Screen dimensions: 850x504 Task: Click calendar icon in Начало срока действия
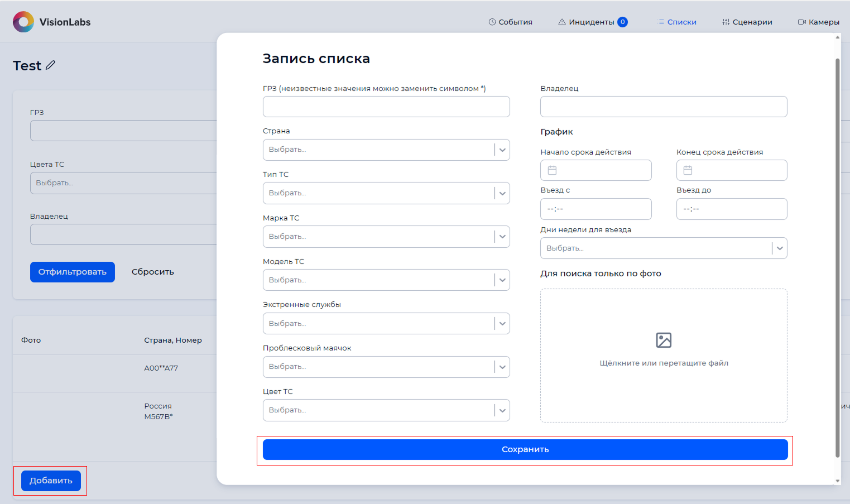(x=552, y=170)
